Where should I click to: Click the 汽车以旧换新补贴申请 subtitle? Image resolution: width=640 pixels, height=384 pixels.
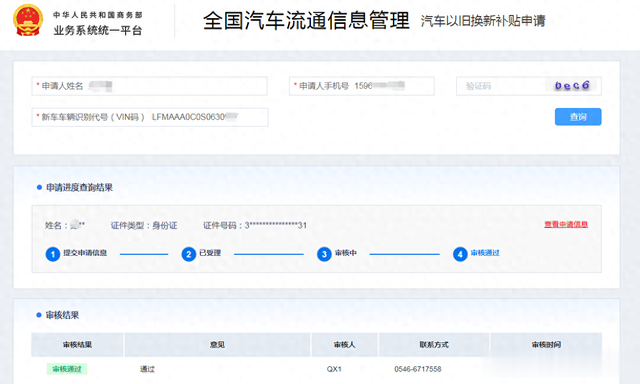pos(483,21)
